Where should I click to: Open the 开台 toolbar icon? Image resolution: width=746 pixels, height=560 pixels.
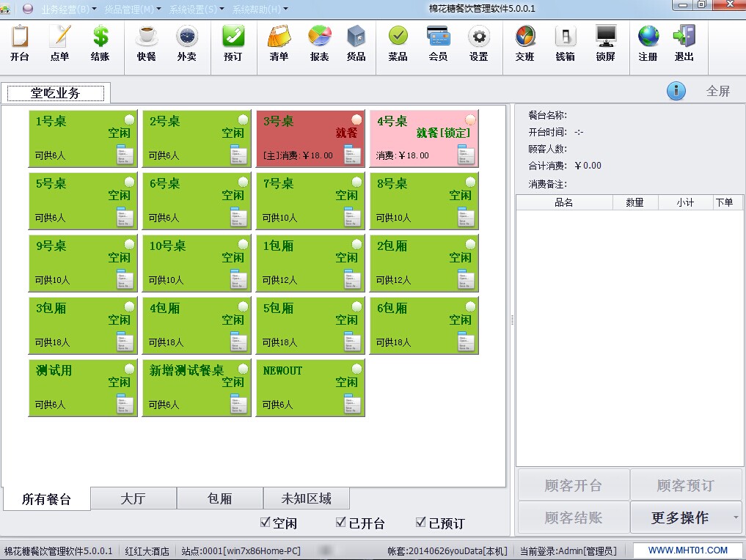click(20, 43)
